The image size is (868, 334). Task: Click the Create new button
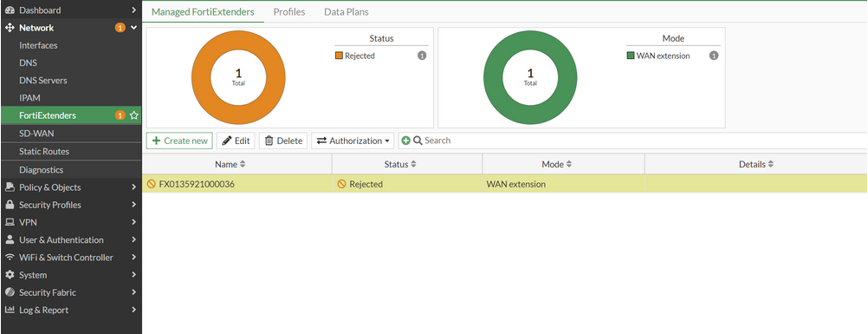(x=179, y=141)
